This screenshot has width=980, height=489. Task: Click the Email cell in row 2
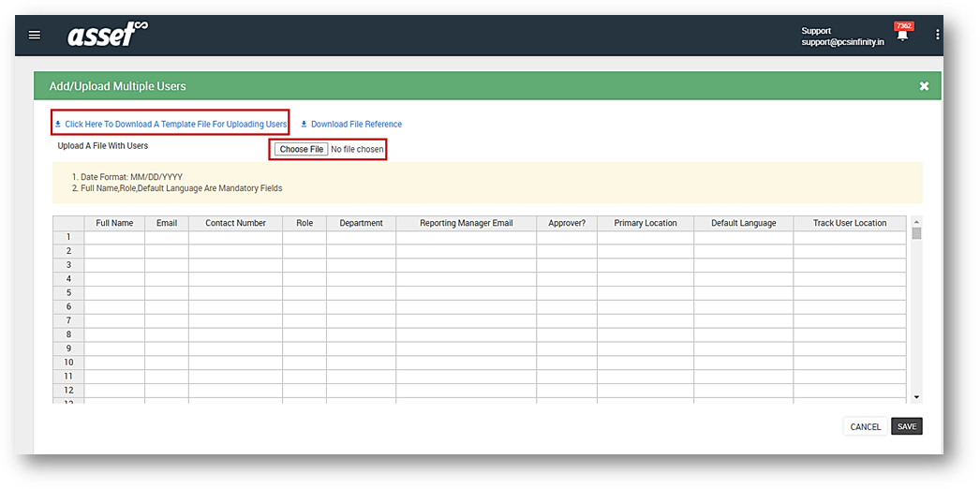(x=167, y=251)
